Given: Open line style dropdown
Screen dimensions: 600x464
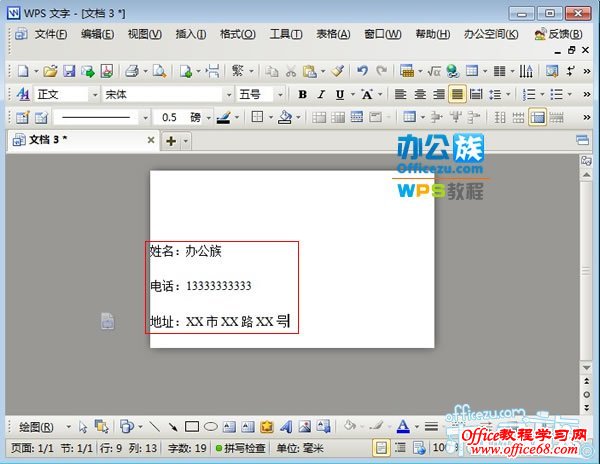Looking at the screenshot, I should pyautogui.click(x=145, y=117).
